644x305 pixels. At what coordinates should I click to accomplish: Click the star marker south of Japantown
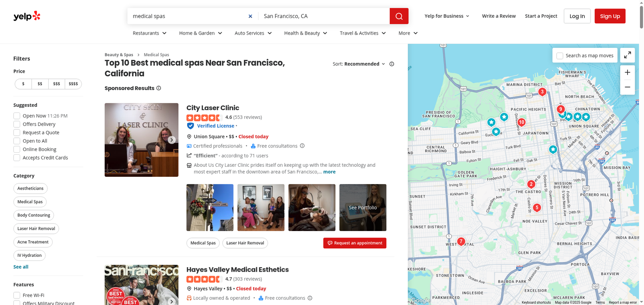point(553,149)
